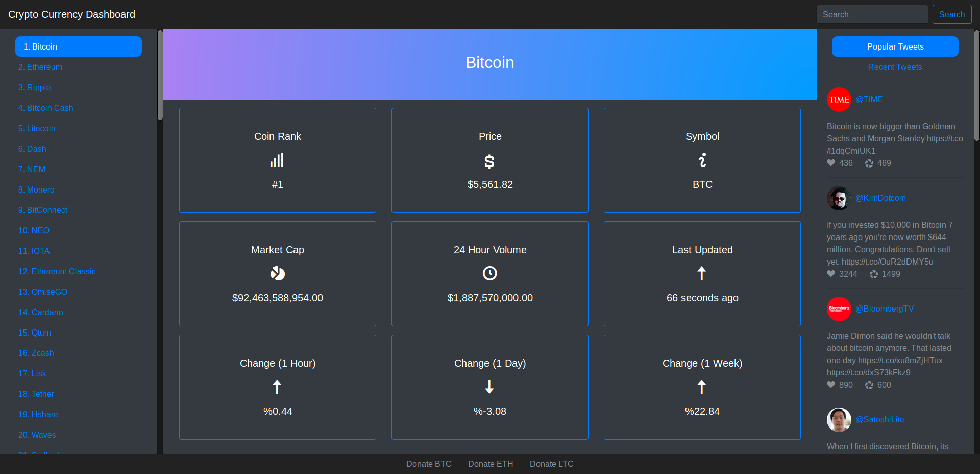Click the retweet icon on KimDotcom tweet
980x474 pixels.
[x=874, y=274]
